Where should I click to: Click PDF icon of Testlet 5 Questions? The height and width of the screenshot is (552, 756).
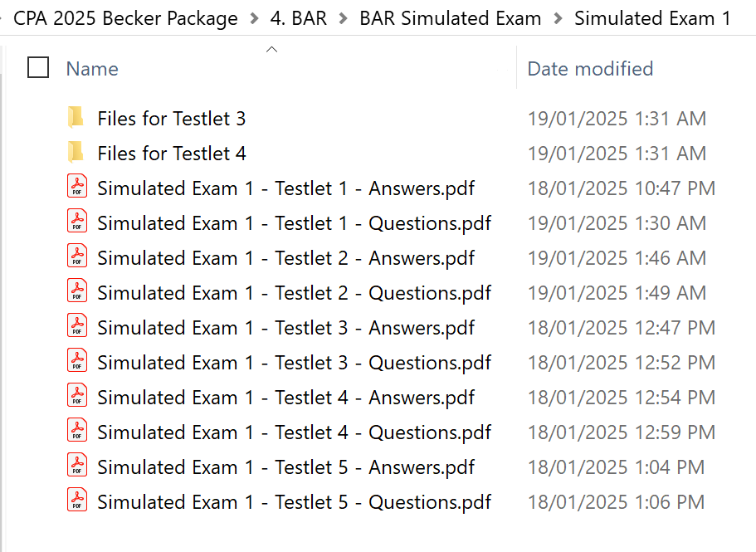click(x=76, y=501)
